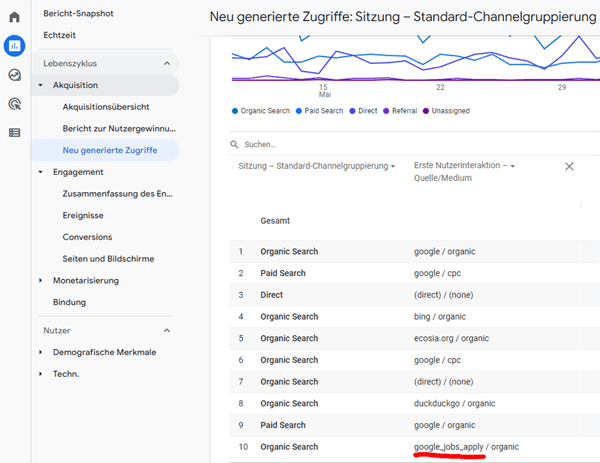
Task: Click Paid Search in row 9
Action: click(283, 425)
